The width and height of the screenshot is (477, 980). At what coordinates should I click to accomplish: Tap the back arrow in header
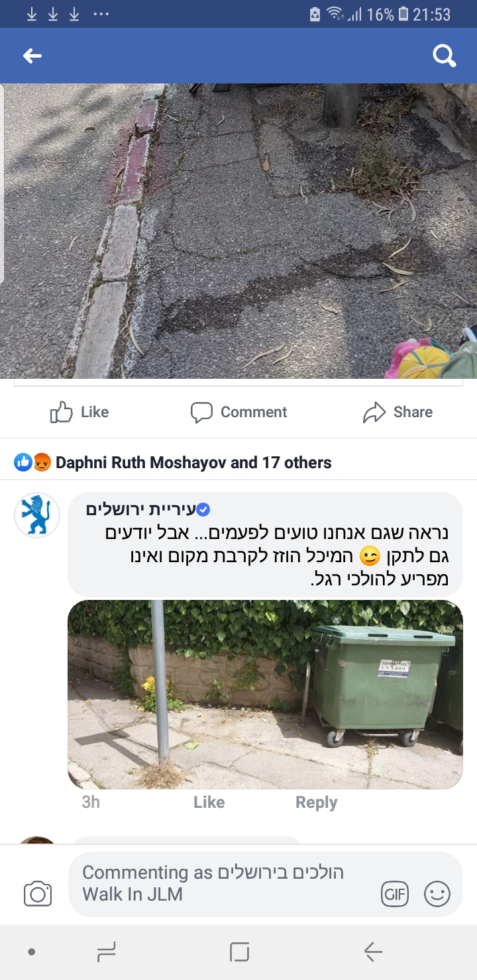(x=32, y=56)
